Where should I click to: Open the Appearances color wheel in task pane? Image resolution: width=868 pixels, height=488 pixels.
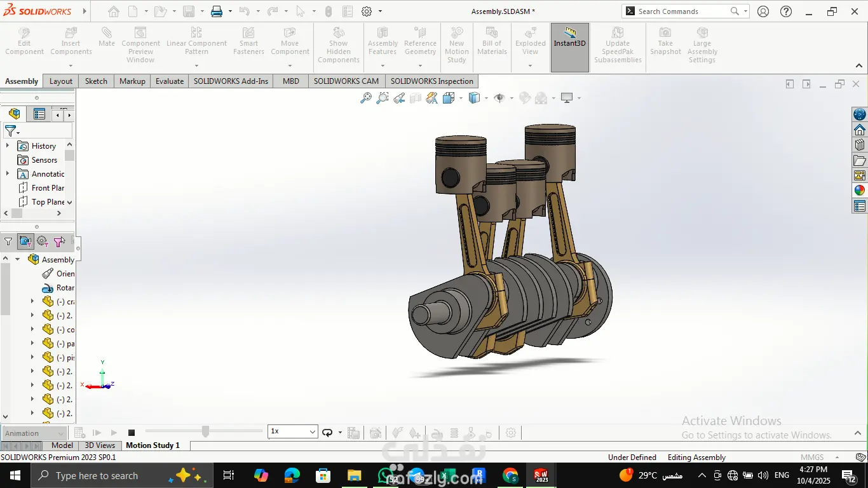[860, 190]
